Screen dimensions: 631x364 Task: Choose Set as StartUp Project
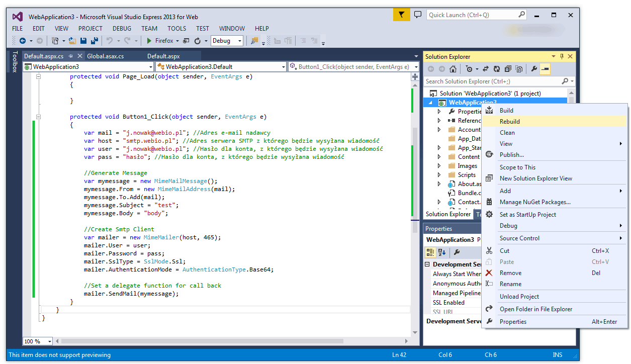coord(555,215)
